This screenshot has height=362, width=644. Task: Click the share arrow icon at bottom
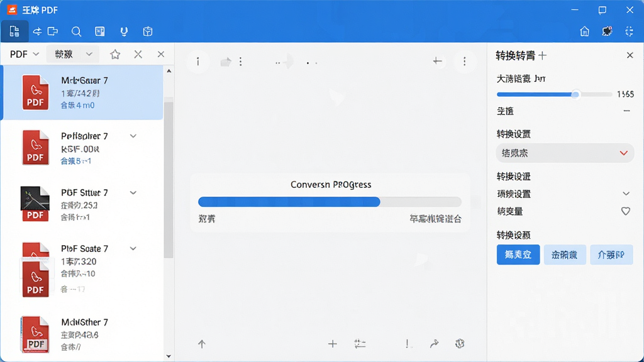tap(434, 344)
